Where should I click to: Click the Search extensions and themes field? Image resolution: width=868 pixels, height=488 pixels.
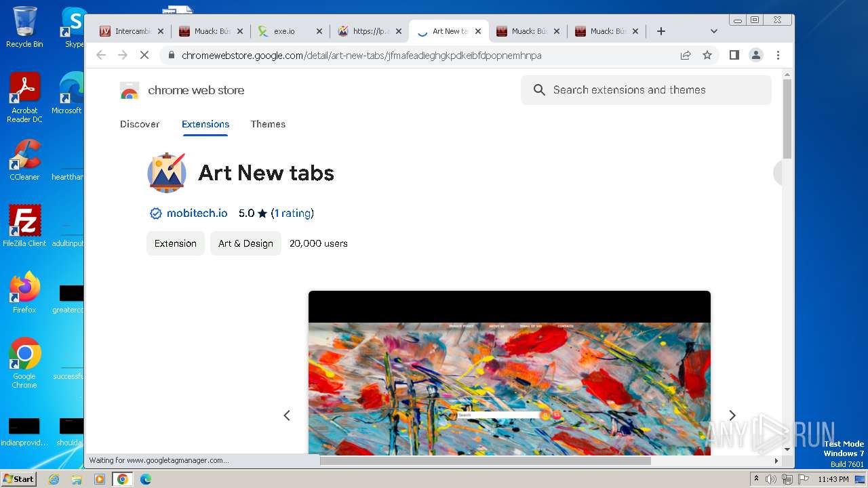point(646,89)
